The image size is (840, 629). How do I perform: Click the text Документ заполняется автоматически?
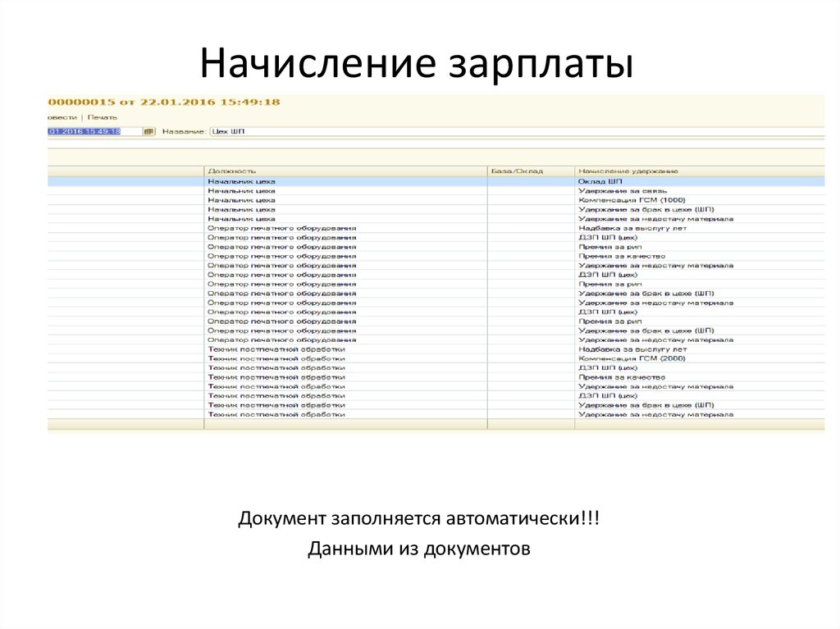click(418, 519)
